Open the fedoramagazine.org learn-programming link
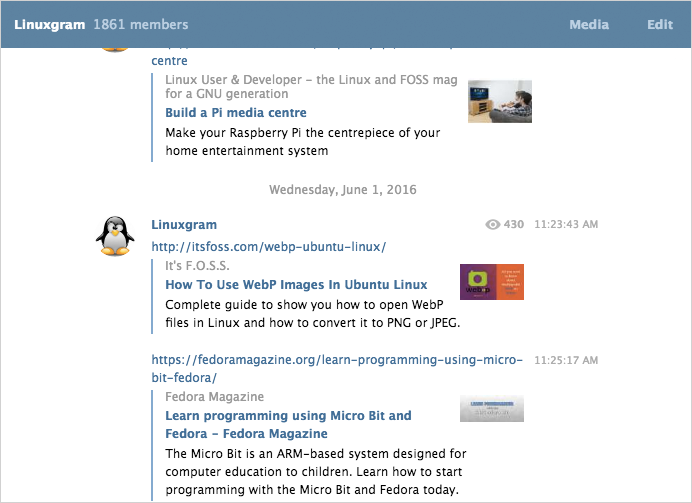 click(x=337, y=368)
